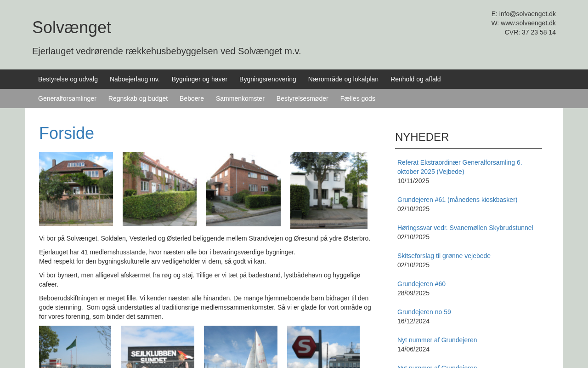Click the date 14/06/2024 in news list
The height and width of the screenshot is (368, 588).
(413, 349)
